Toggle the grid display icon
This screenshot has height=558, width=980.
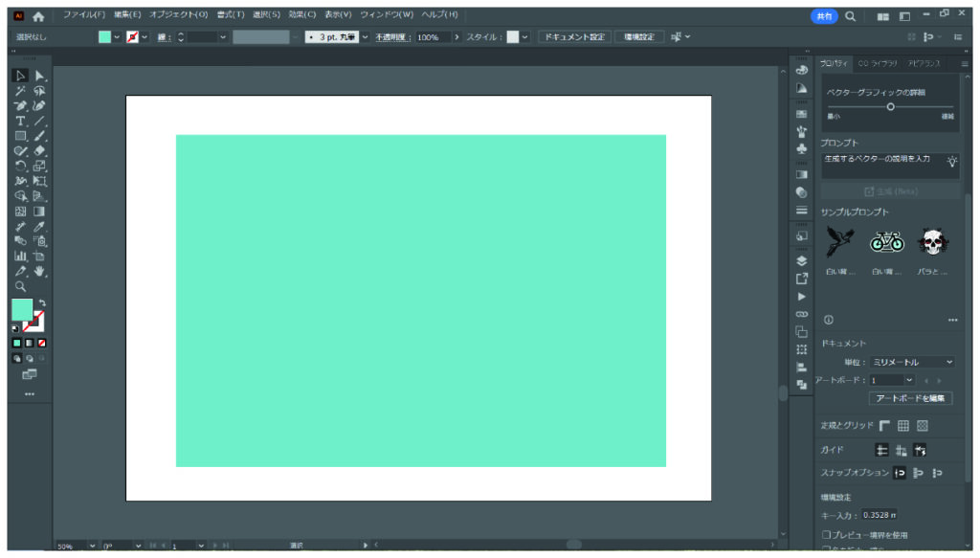tap(903, 426)
